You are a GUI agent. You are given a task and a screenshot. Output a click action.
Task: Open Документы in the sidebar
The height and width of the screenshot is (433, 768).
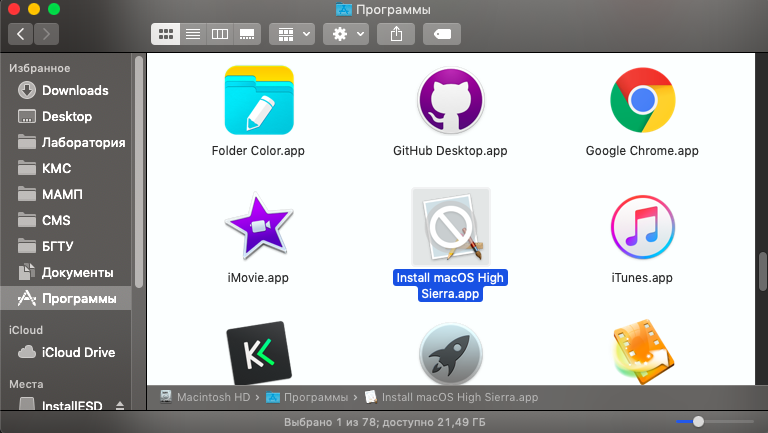pyautogui.click(x=66, y=272)
